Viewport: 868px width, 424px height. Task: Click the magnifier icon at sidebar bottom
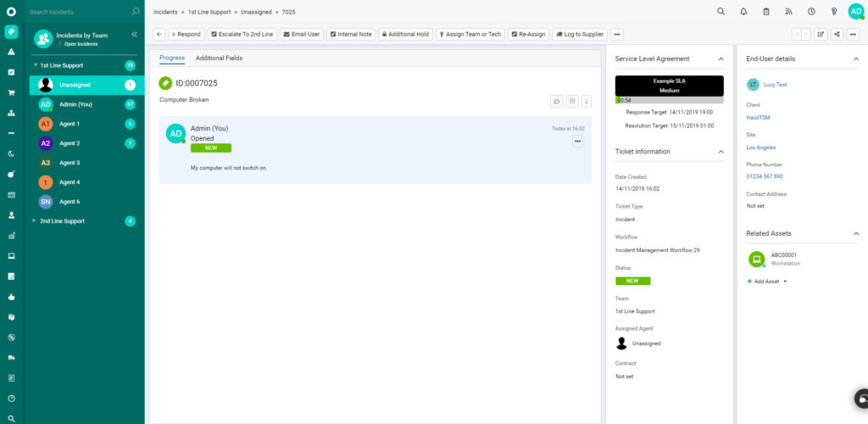(x=11, y=419)
